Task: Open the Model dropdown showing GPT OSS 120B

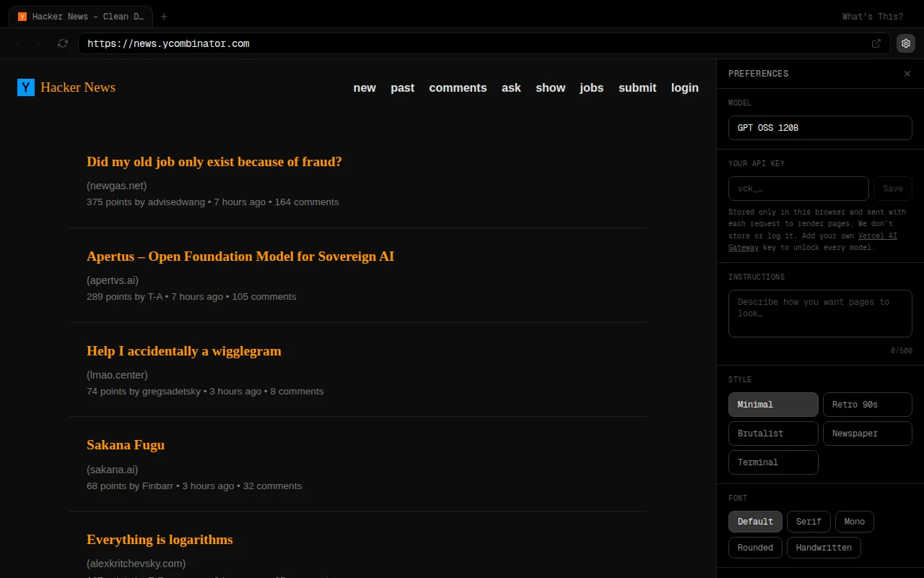Action: pyautogui.click(x=820, y=128)
